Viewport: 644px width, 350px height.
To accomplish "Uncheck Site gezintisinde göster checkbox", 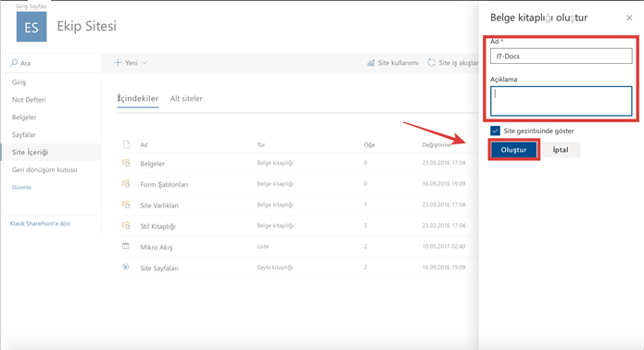I will 495,131.
